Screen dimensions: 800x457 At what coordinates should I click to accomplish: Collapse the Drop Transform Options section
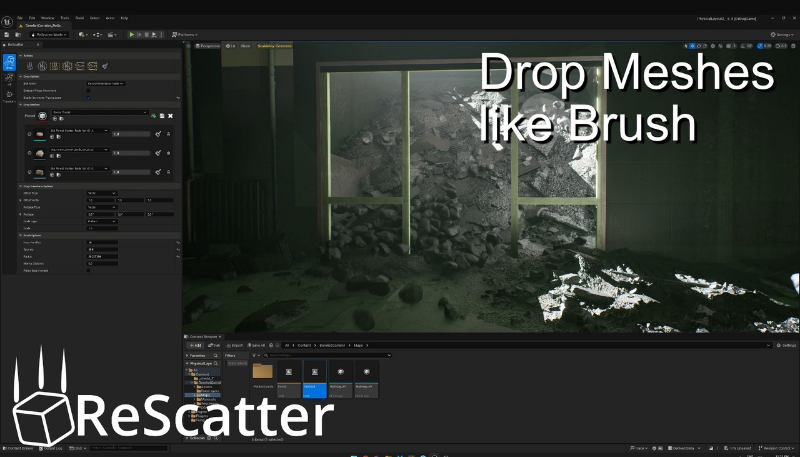21,186
